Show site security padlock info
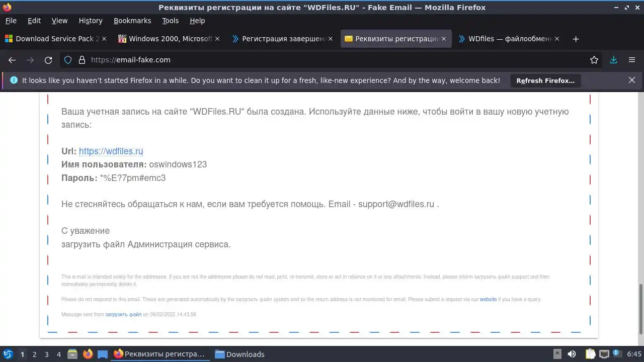644x362 pixels. click(82, 60)
